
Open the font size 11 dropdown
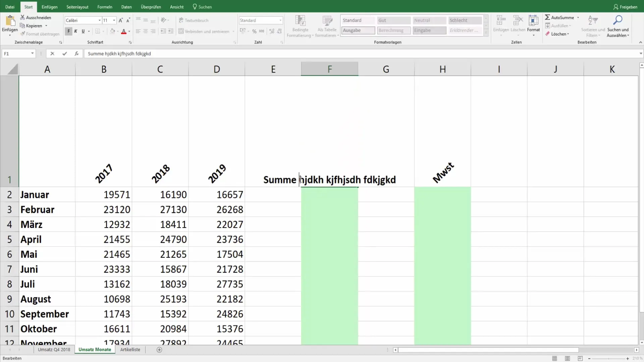[114, 20]
